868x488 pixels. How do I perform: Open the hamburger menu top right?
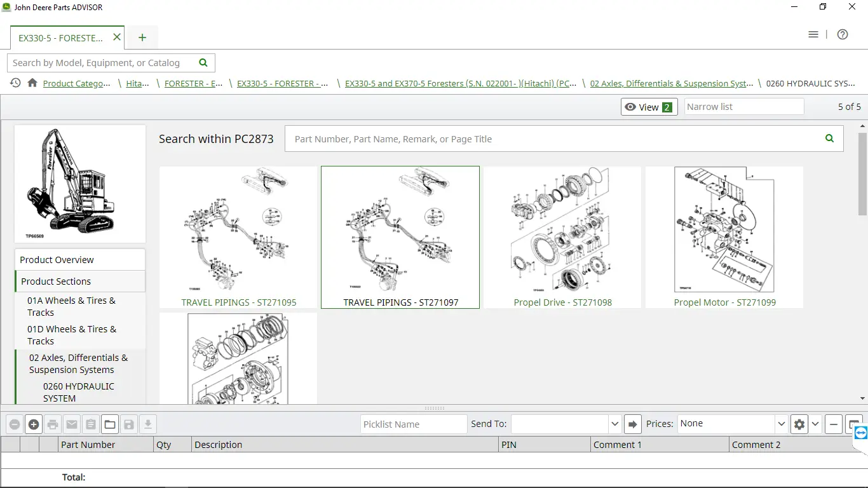pos(813,34)
